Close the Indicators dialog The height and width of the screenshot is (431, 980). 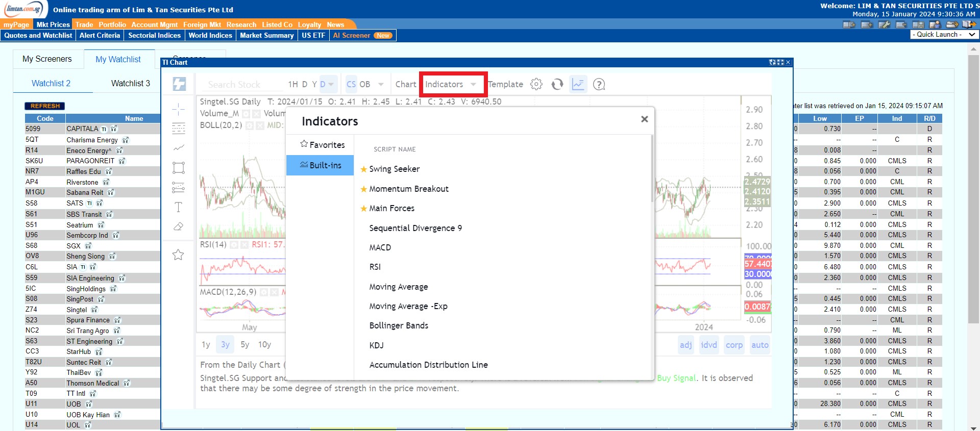coord(645,119)
